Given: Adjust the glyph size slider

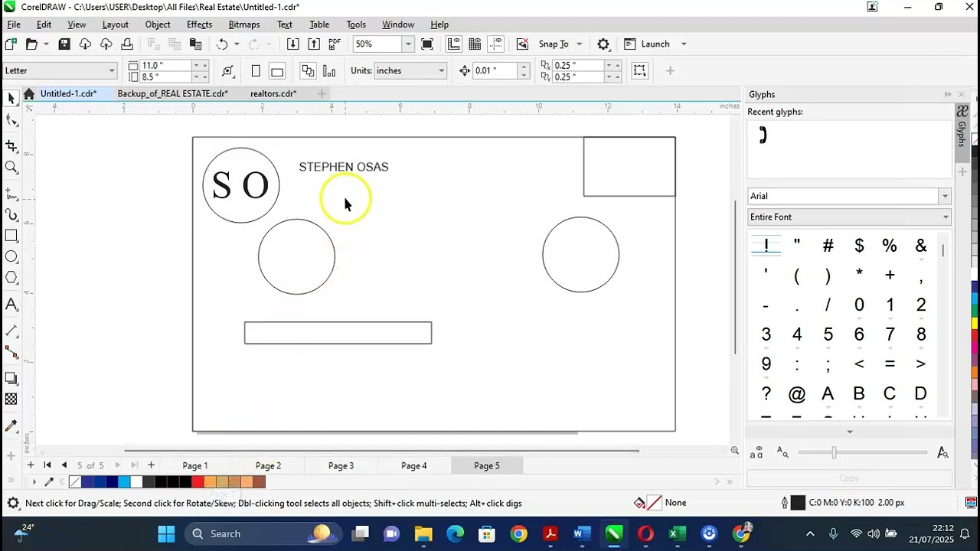Looking at the screenshot, I should pyautogui.click(x=834, y=452).
